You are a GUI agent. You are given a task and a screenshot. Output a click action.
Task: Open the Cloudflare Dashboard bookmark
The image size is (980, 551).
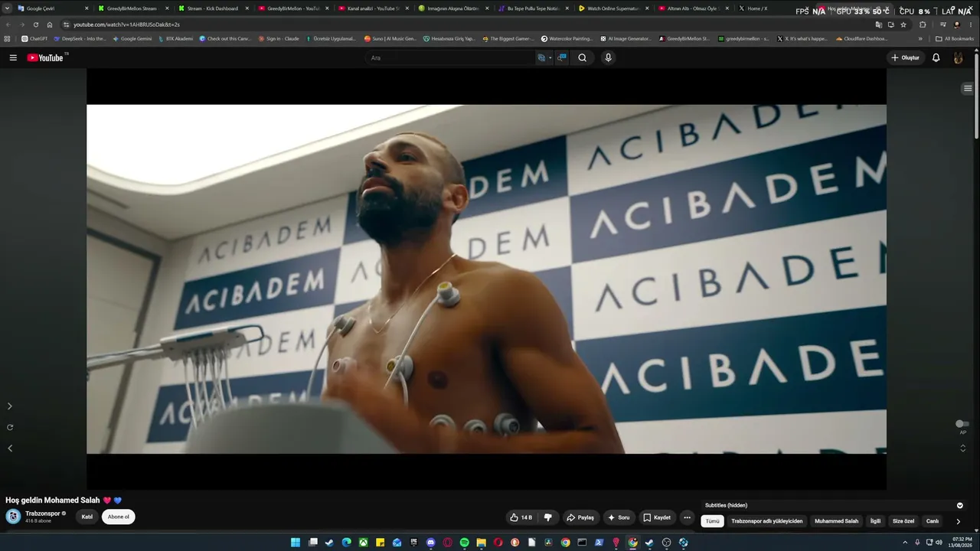pos(862,38)
